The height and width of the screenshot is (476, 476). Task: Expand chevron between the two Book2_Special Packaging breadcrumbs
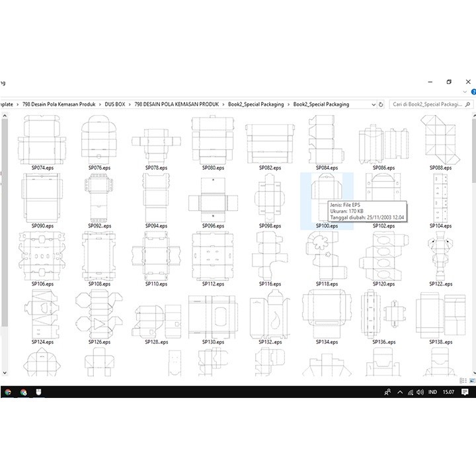click(288, 104)
